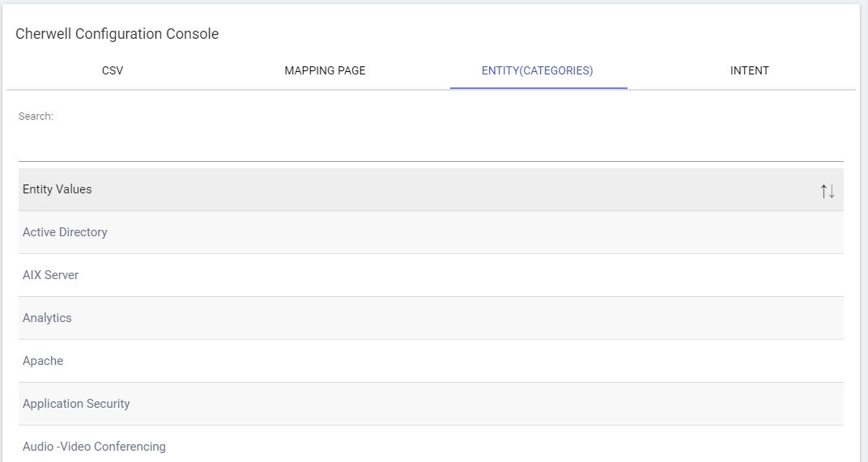Click empty middle of Entity Values header bar
Viewport: 868px width, 462px height.
429,189
